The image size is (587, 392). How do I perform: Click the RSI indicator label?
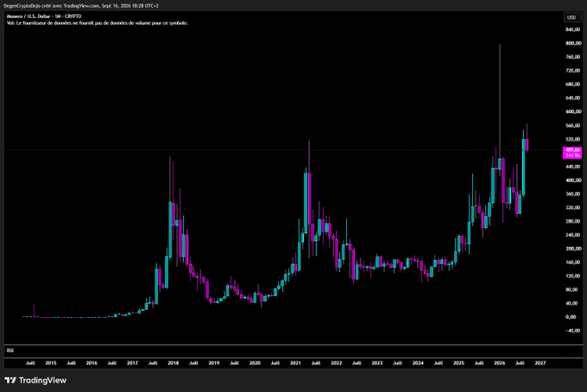[x=10, y=351]
